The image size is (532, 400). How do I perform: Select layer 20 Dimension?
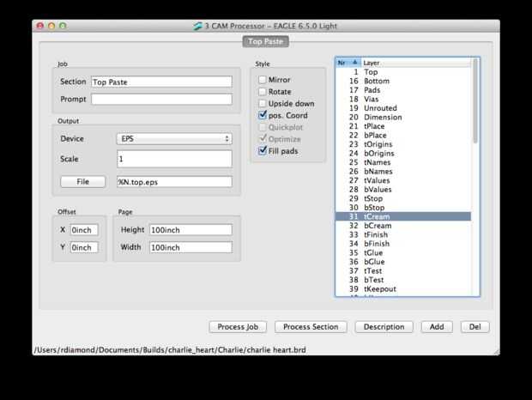click(x=403, y=117)
